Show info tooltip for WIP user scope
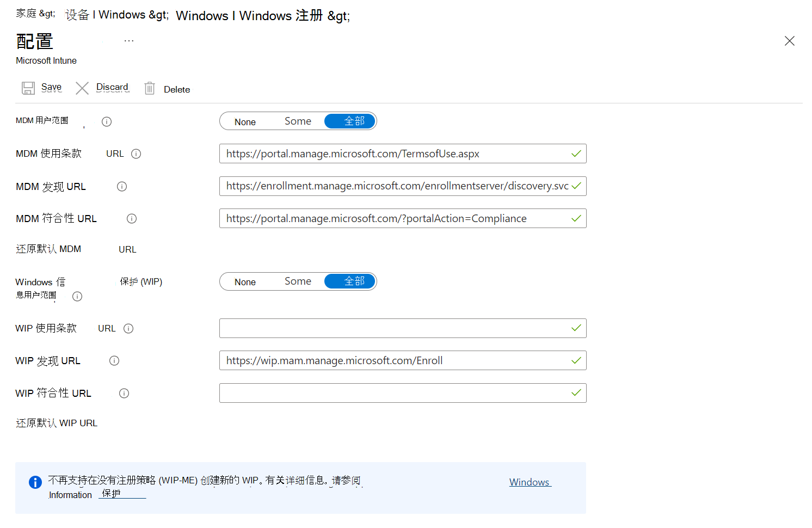 point(77,296)
